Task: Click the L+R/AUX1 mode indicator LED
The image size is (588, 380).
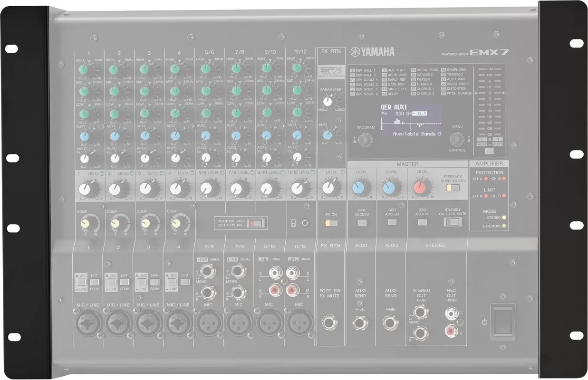Action: click(x=503, y=226)
